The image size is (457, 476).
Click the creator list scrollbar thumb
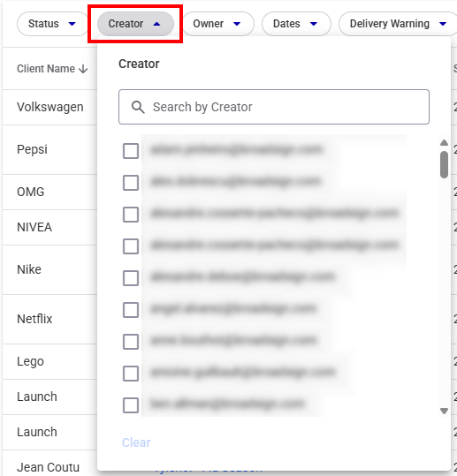[444, 164]
